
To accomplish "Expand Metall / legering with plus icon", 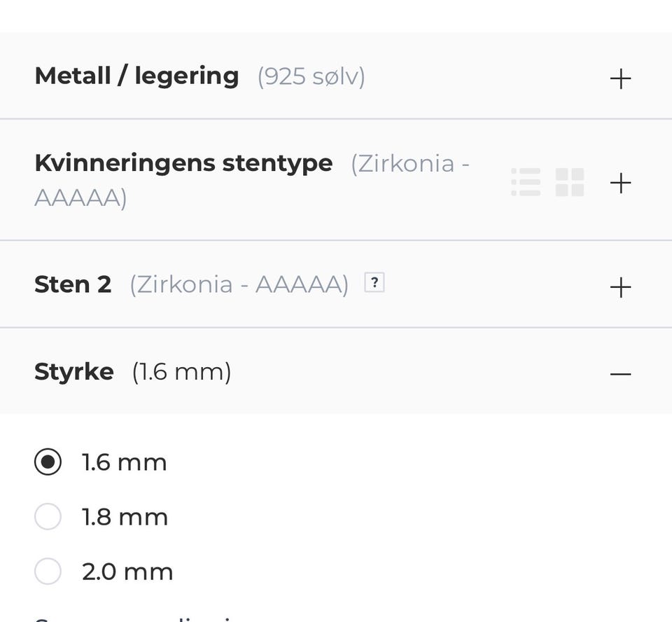I will coord(620,78).
